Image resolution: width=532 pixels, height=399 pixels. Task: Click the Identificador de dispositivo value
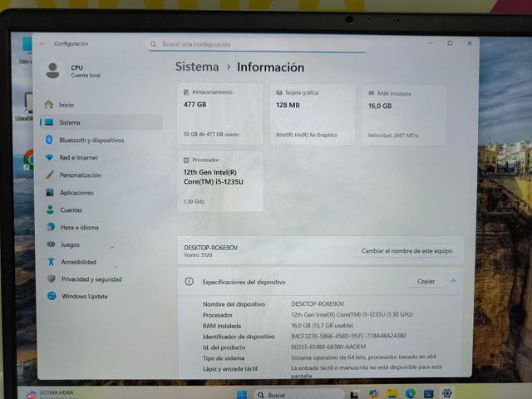tap(348, 336)
